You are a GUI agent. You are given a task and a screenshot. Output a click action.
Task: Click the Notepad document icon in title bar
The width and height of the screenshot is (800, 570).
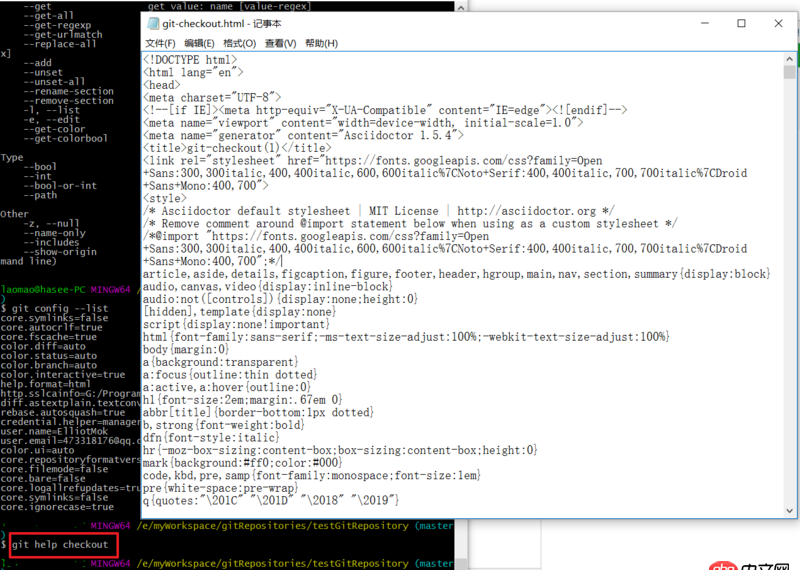coord(153,23)
